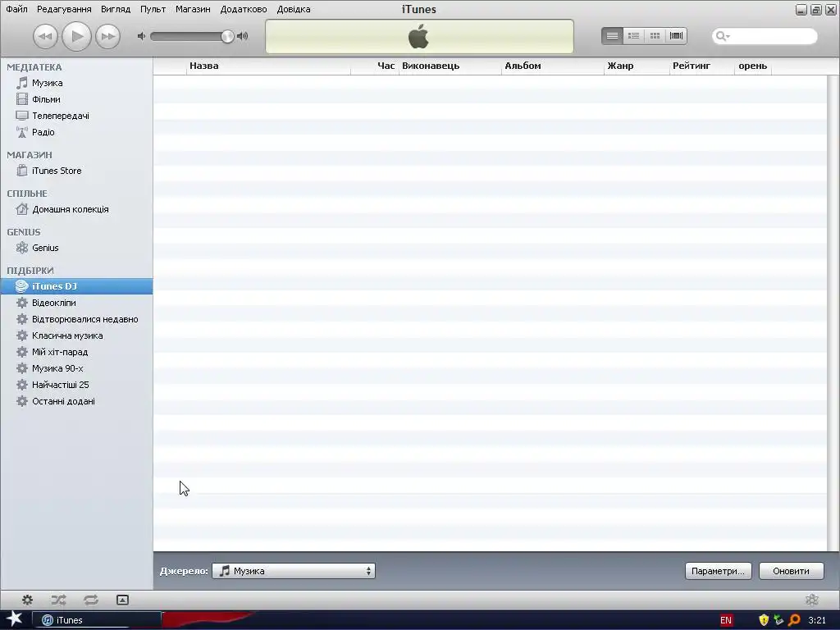840x630 pixels.
Task: Open Радіо in the sidebar
Action: 76,132
